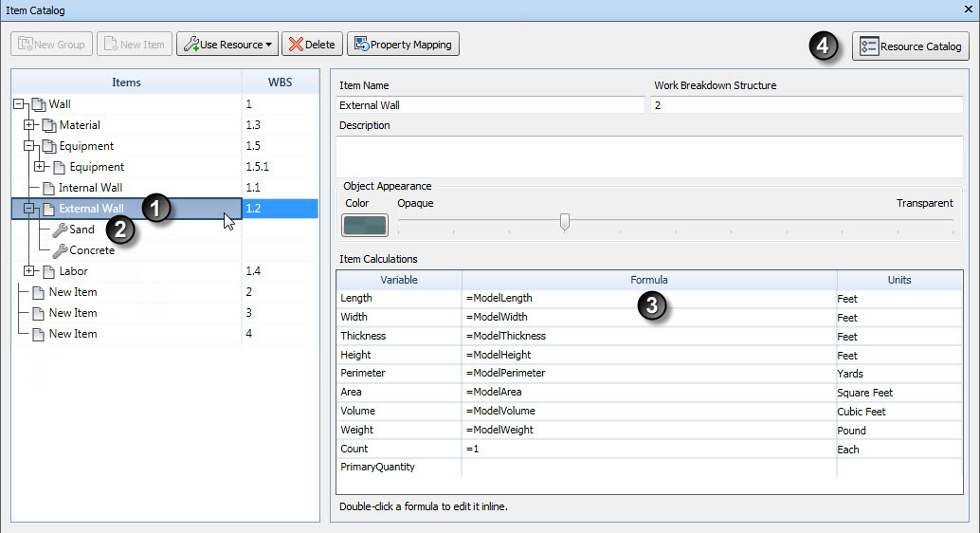Click the New Item page icon with WBS 3
The width and height of the screenshot is (980, 533).
pos(38,313)
